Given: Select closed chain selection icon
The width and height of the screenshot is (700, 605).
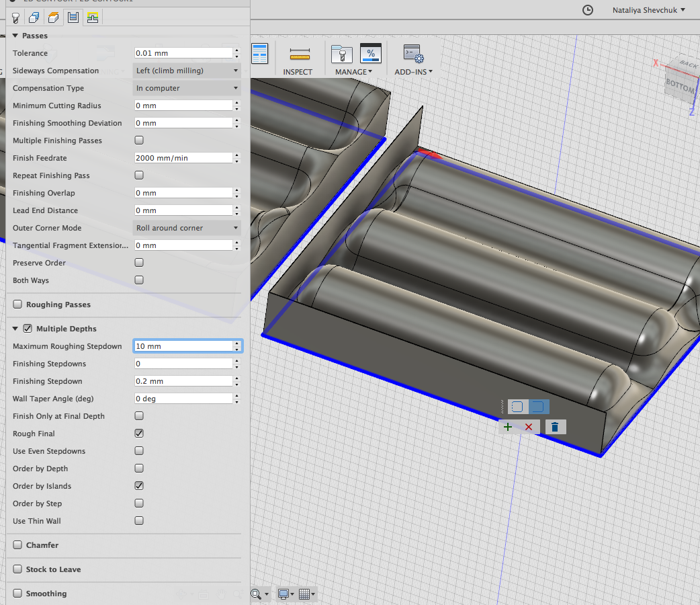Looking at the screenshot, I should (x=517, y=407).
